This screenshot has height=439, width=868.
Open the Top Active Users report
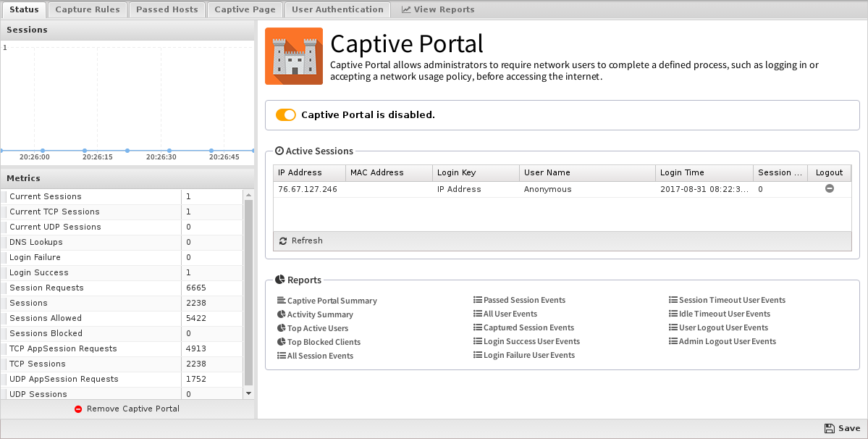click(317, 328)
